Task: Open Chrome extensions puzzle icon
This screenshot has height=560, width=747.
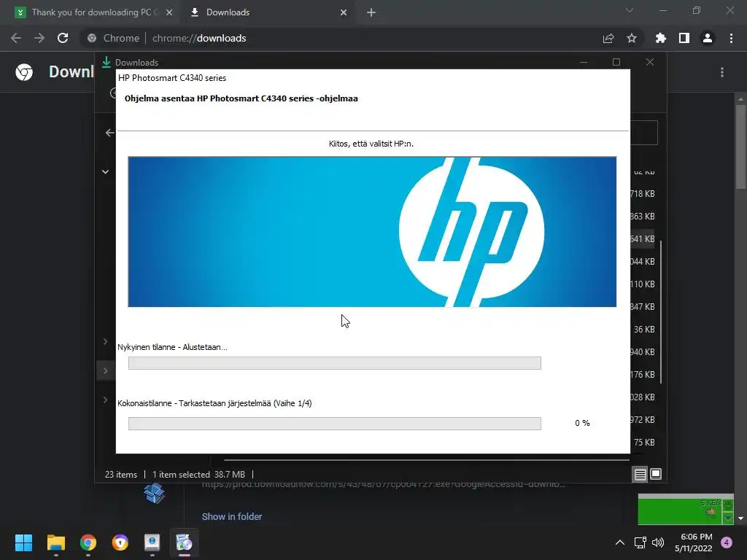Action: pos(660,38)
